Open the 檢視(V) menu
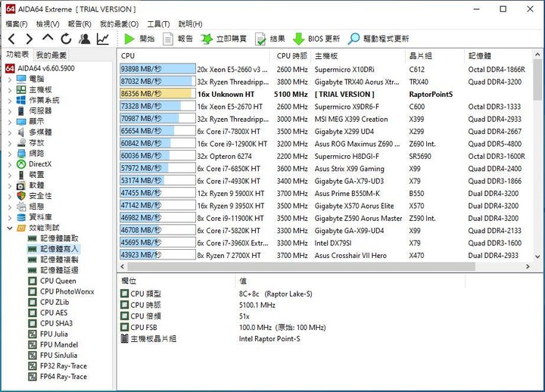This screenshot has height=392, width=545. [48, 24]
